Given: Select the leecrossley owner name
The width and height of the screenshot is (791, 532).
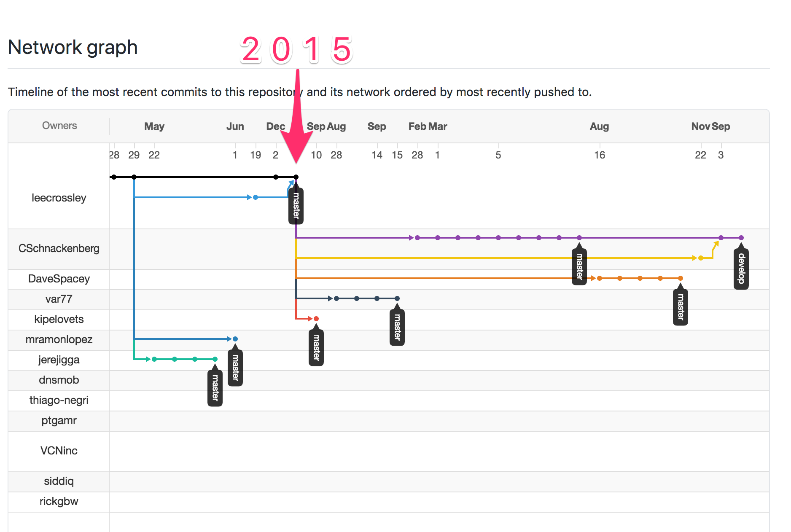Looking at the screenshot, I should coord(59,198).
